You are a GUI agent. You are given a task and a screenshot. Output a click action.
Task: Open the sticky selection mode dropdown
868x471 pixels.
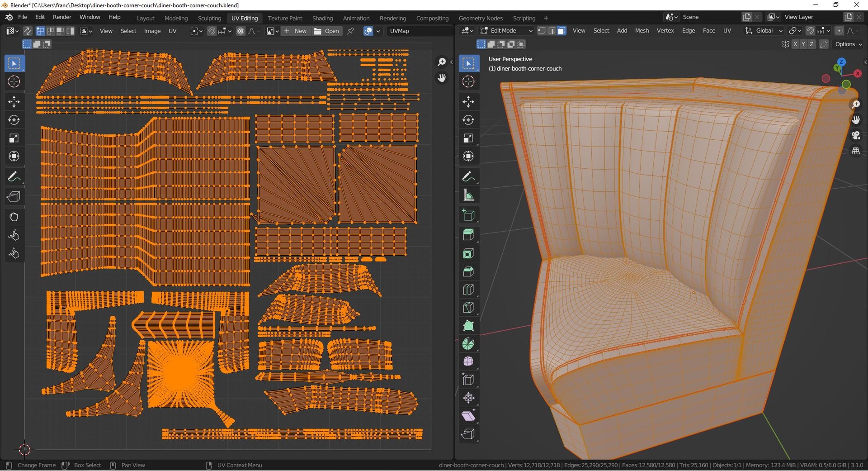[x=86, y=31]
